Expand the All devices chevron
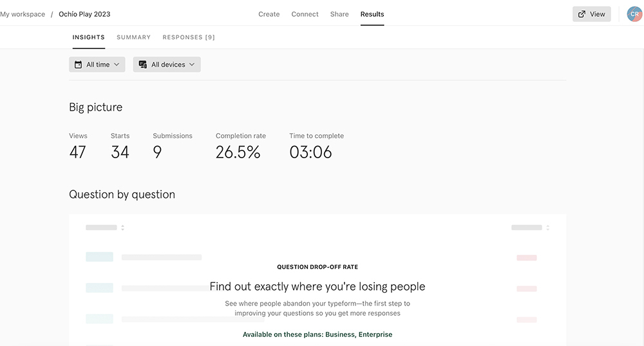 tap(192, 64)
